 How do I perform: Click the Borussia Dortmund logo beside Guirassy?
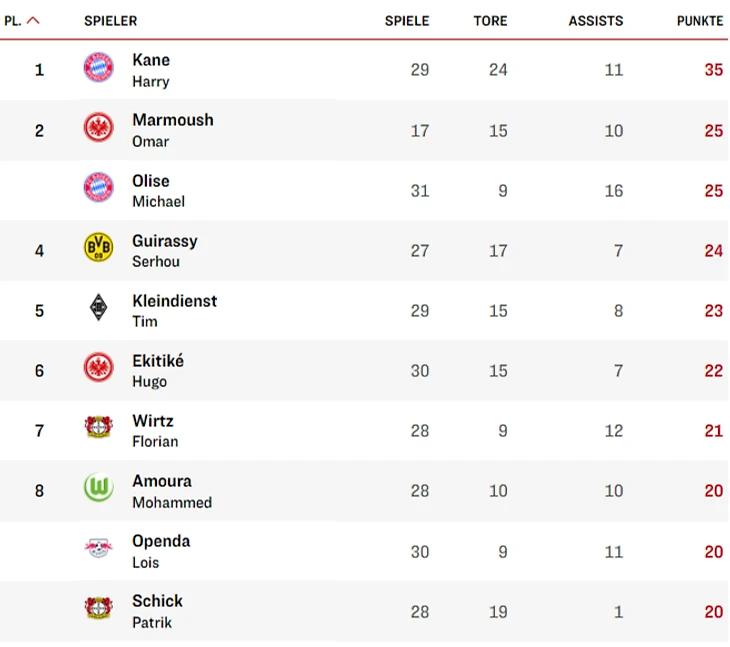click(98, 249)
